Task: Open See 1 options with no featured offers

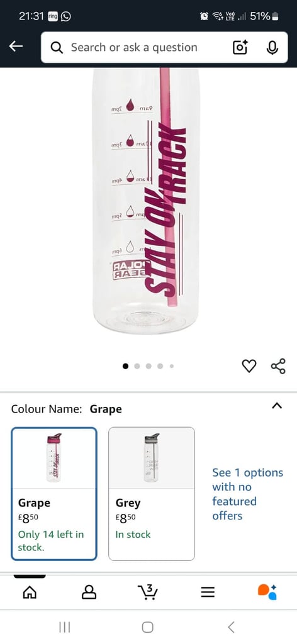Action: pos(248,494)
